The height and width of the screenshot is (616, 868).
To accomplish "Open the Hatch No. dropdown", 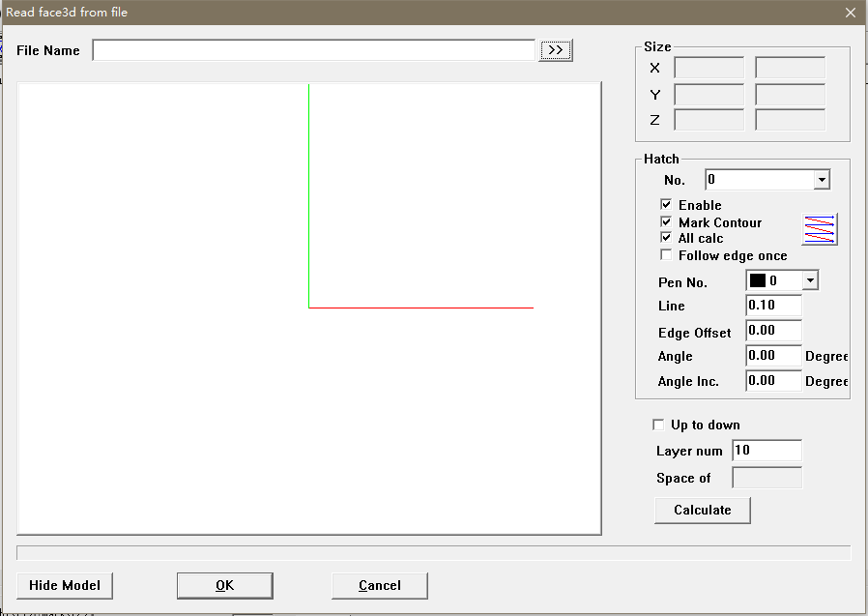I will point(822,180).
